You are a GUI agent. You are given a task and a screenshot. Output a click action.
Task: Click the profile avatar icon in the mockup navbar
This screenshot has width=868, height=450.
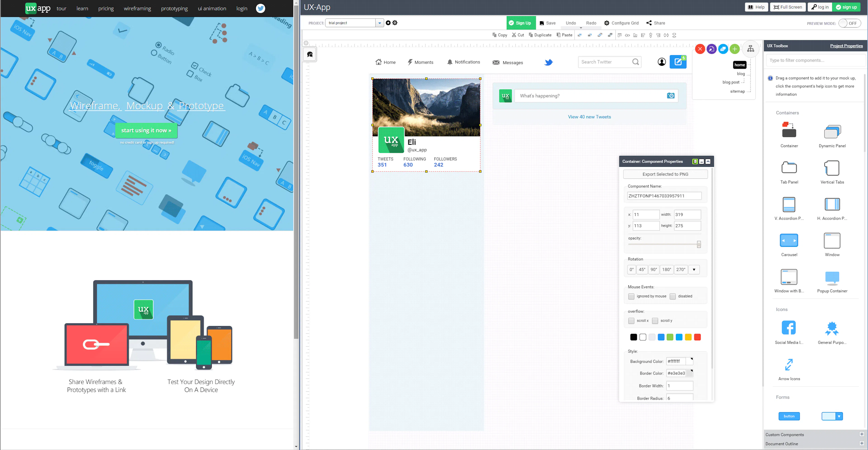661,62
